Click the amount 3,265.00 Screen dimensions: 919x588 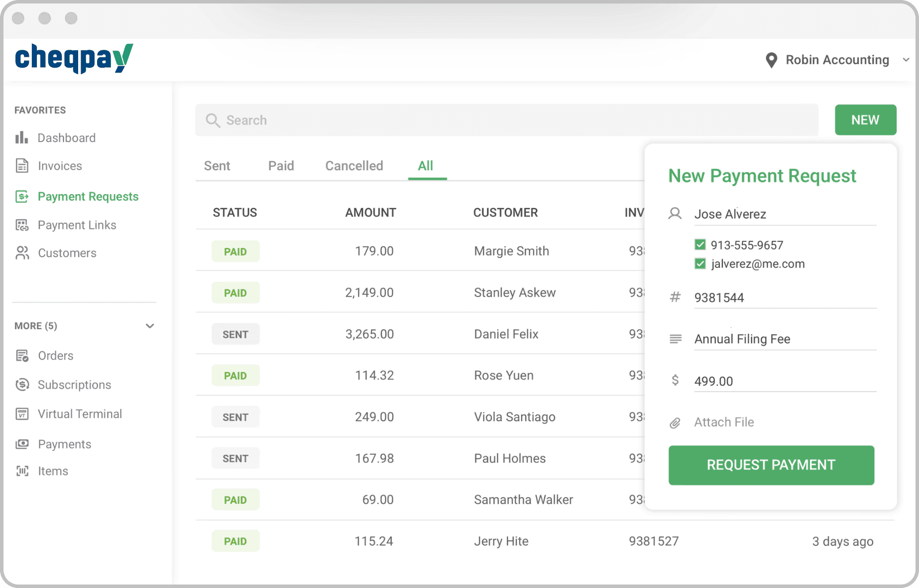point(369,334)
